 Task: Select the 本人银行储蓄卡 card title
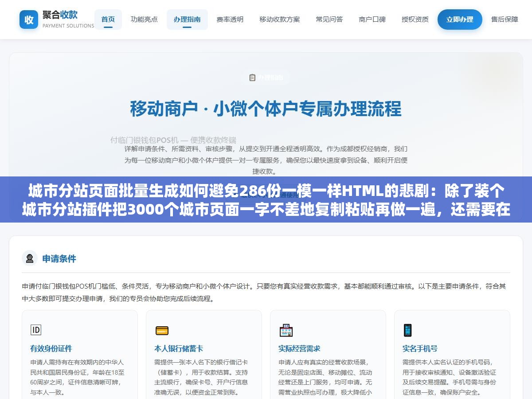179,348
